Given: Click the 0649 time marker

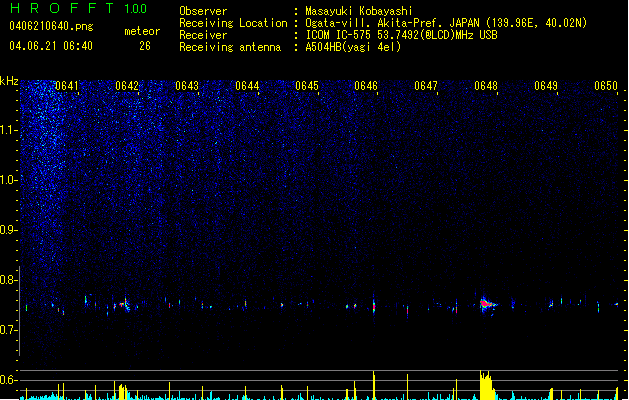Looking at the screenshot, I should [546, 86].
